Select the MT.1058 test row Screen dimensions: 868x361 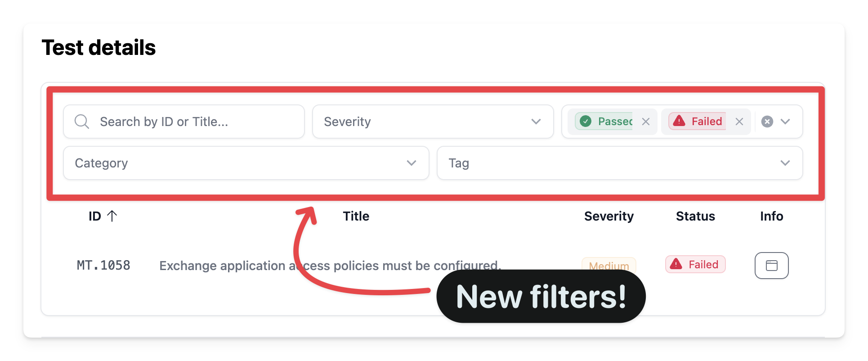(315, 266)
